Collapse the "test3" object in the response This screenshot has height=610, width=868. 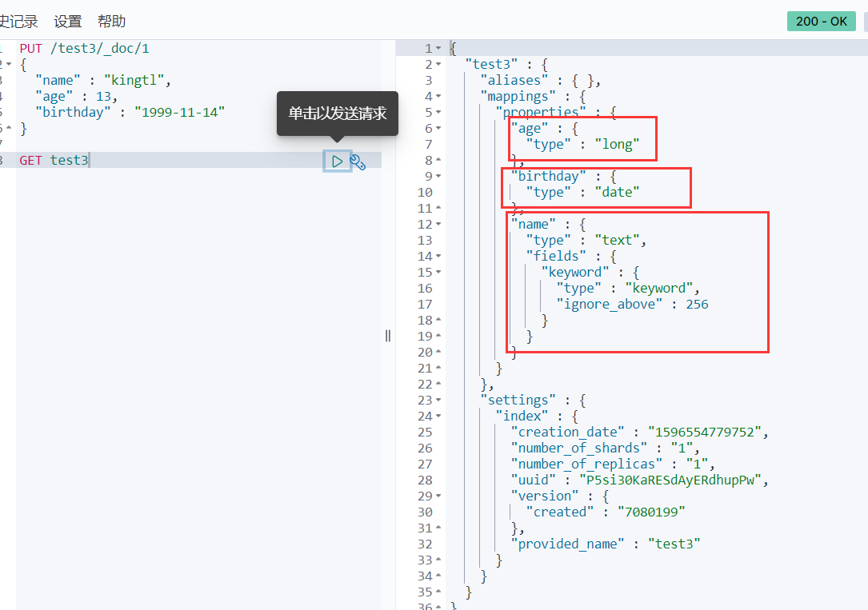click(x=438, y=64)
